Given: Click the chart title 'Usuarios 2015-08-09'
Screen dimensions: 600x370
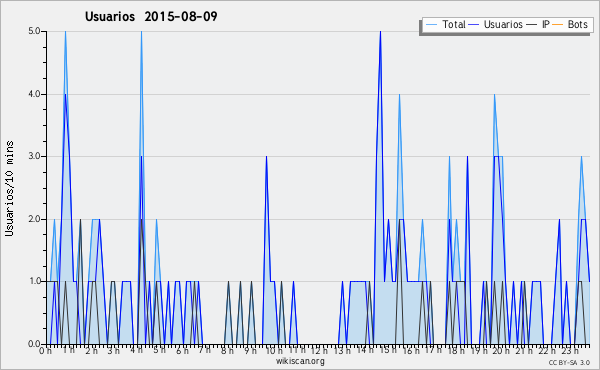Looking at the screenshot, I should click(151, 16).
